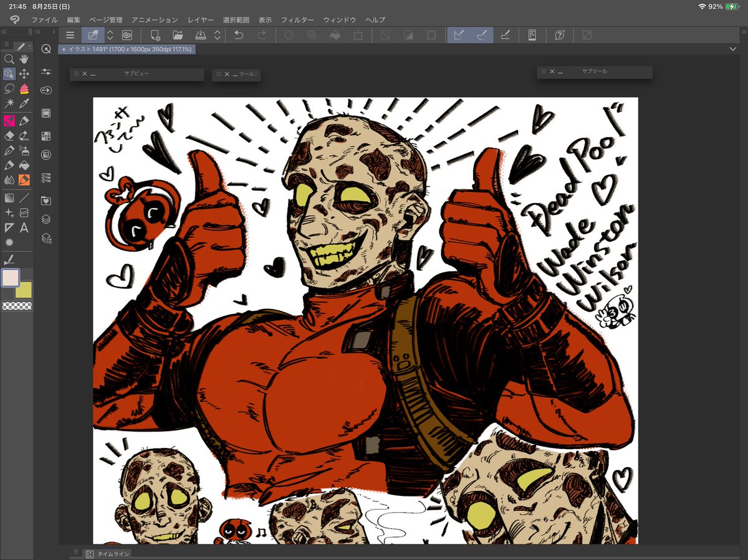Screen dimensions: 748x560
Task: Expand the canvas tab list chevron
Action: pyautogui.click(x=732, y=49)
